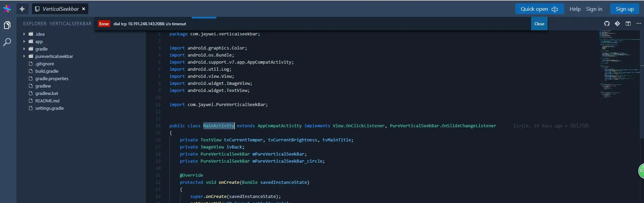The height and width of the screenshot is (203, 644).
Task: Click the PureVerticalSeekBar.OnSlideChangeListener text
Action: (x=443, y=126)
